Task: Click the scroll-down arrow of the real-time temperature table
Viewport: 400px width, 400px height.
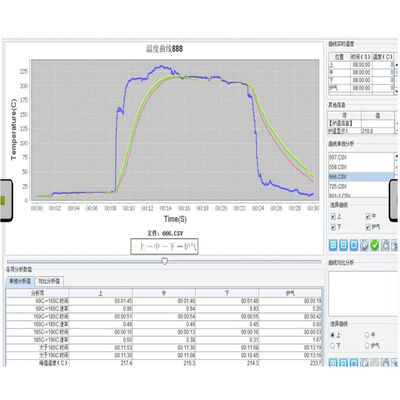Action: [397, 91]
